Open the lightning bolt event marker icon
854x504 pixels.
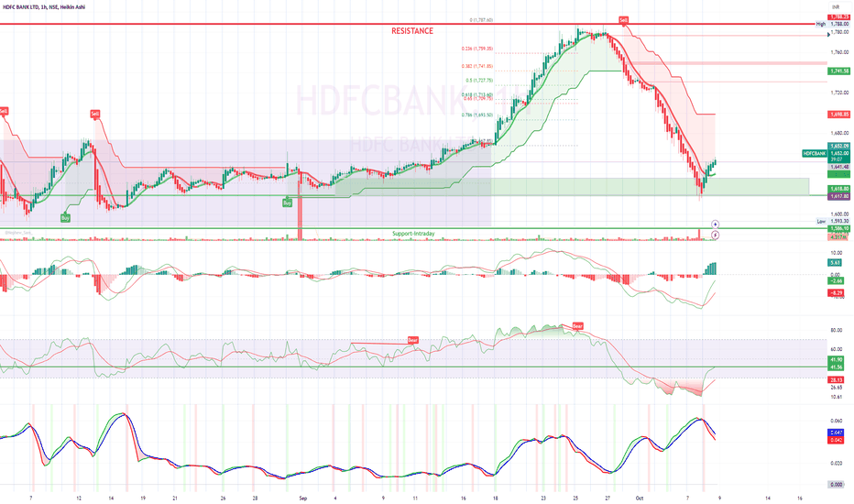point(715,235)
